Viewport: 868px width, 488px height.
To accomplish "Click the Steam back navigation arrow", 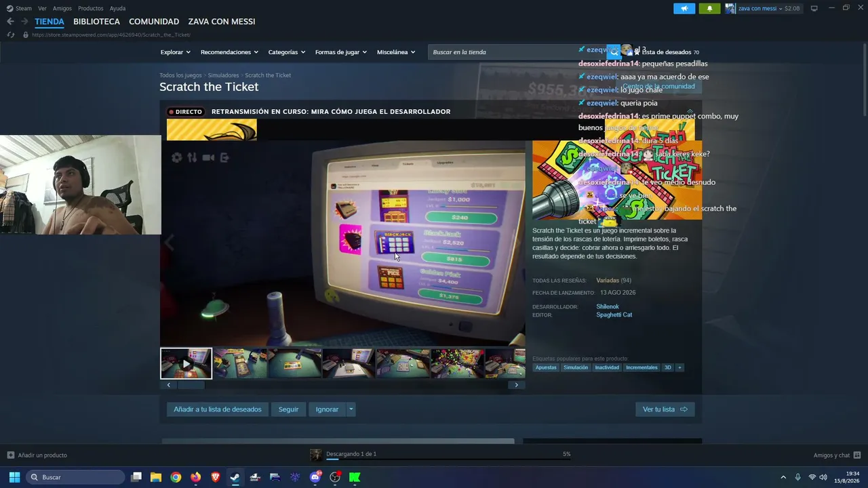I will (10, 22).
